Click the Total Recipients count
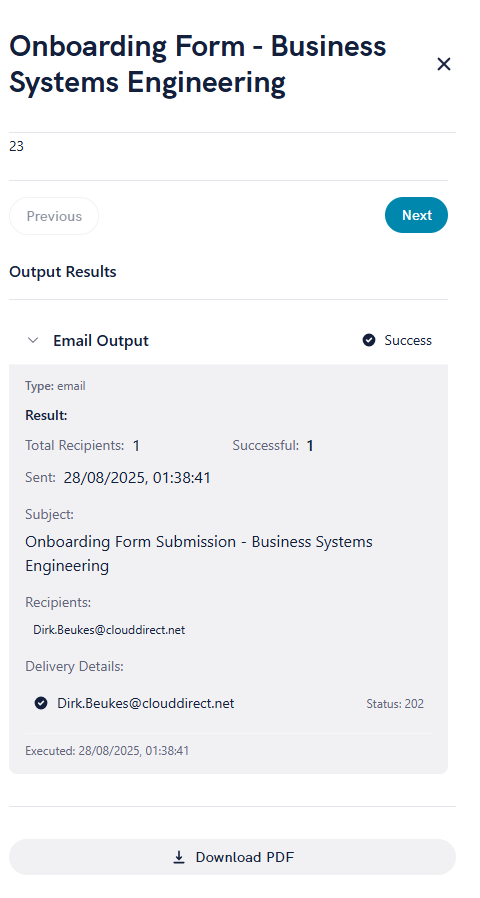Screen dimensions: 480x898 [136, 446]
